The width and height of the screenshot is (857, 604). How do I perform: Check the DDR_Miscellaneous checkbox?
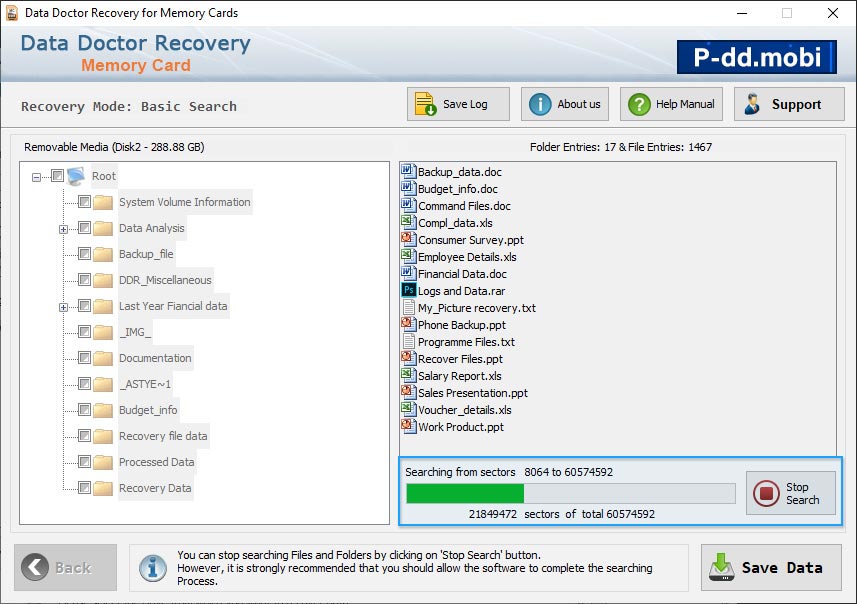[x=84, y=280]
